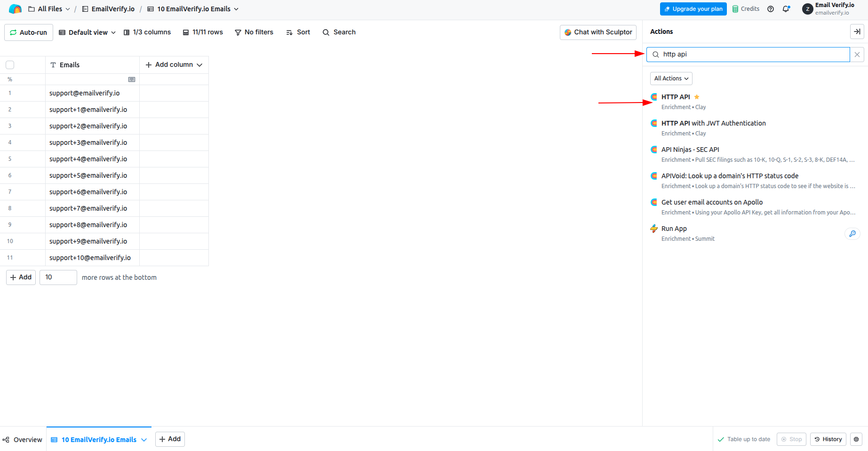Click the Run App lightning icon
This screenshot has height=451, width=868.
(x=654, y=229)
